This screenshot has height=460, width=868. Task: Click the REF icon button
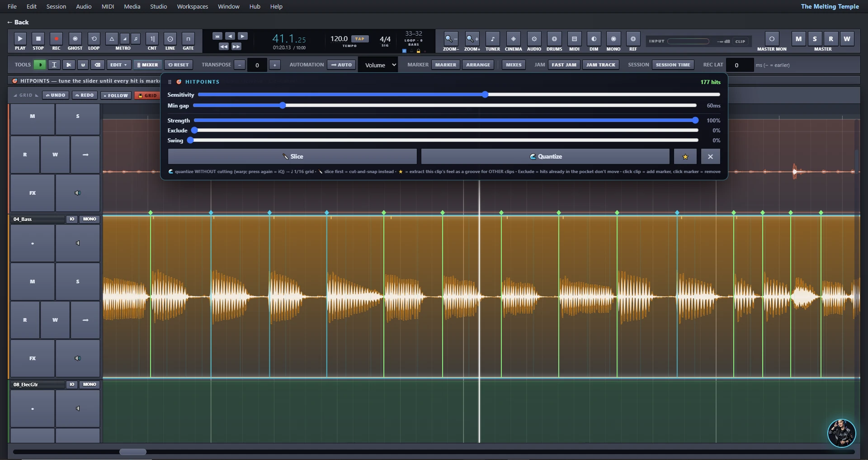633,39
